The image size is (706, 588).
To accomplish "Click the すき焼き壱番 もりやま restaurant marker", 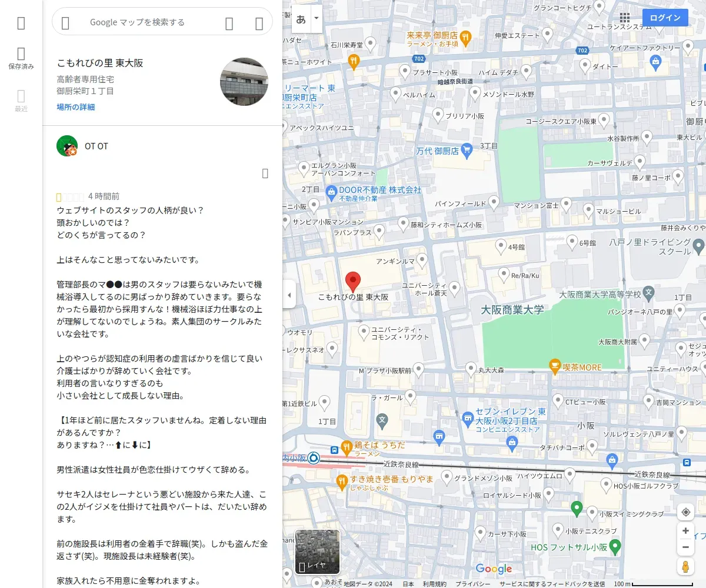I will pos(342,482).
